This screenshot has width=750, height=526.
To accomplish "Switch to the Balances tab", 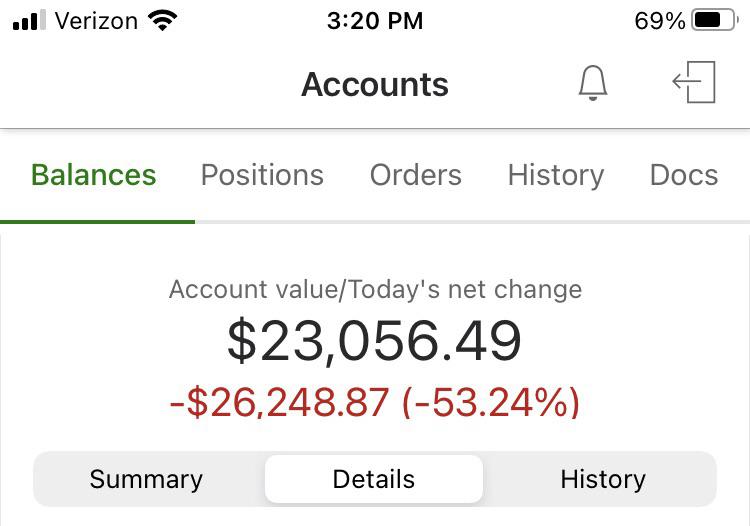I will pos(94,175).
